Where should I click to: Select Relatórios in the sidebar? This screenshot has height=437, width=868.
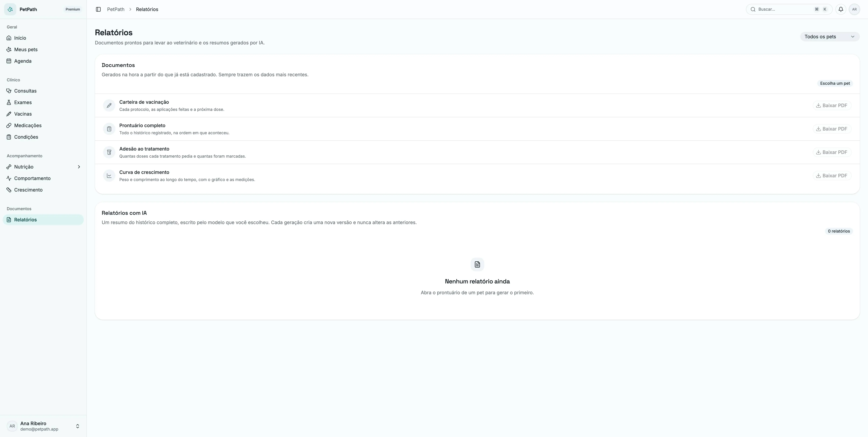pos(43,220)
